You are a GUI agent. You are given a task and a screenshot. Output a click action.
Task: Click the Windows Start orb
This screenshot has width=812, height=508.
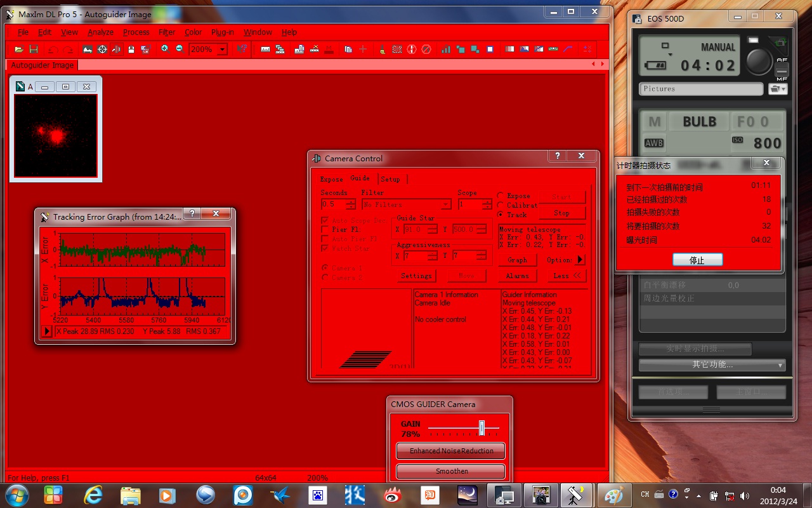(x=16, y=495)
